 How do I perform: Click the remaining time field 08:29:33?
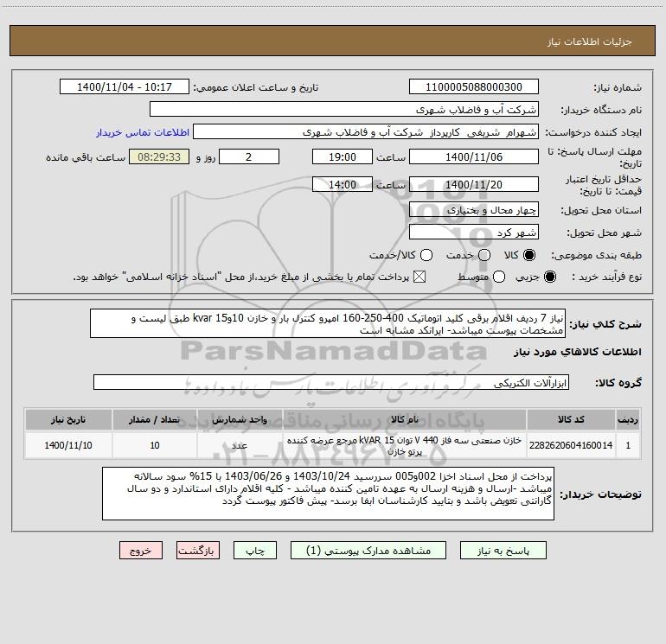[x=159, y=156]
